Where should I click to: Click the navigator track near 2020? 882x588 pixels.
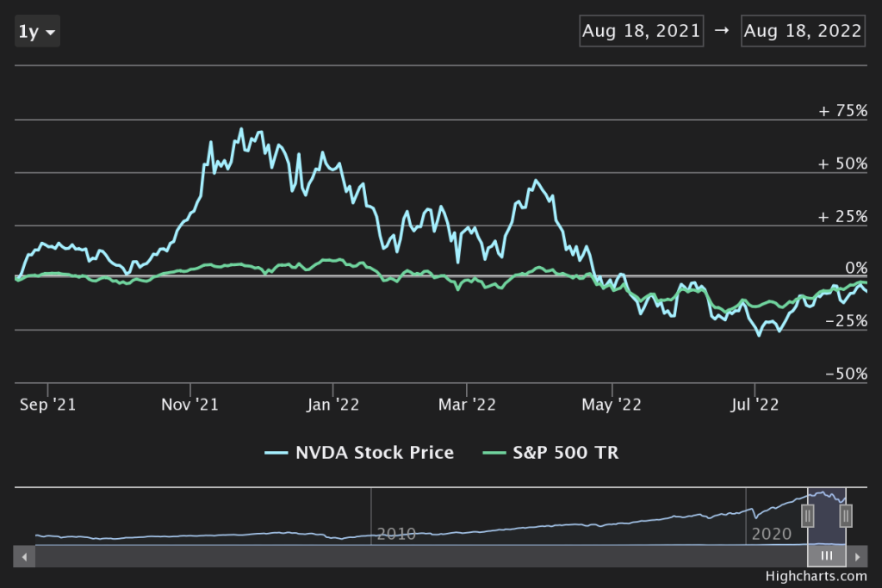pyautogui.click(x=771, y=525)
